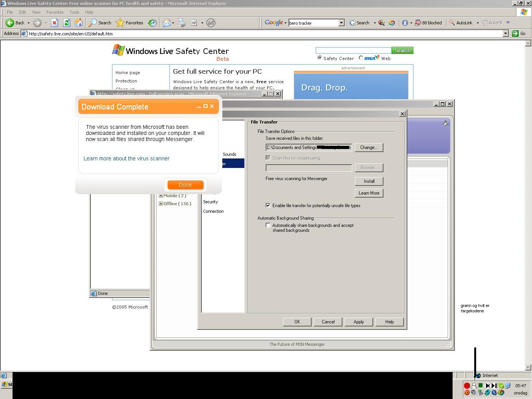532x399 pixels.
Task: Click the green CPU grid tray icon
Action: [481, 386]
